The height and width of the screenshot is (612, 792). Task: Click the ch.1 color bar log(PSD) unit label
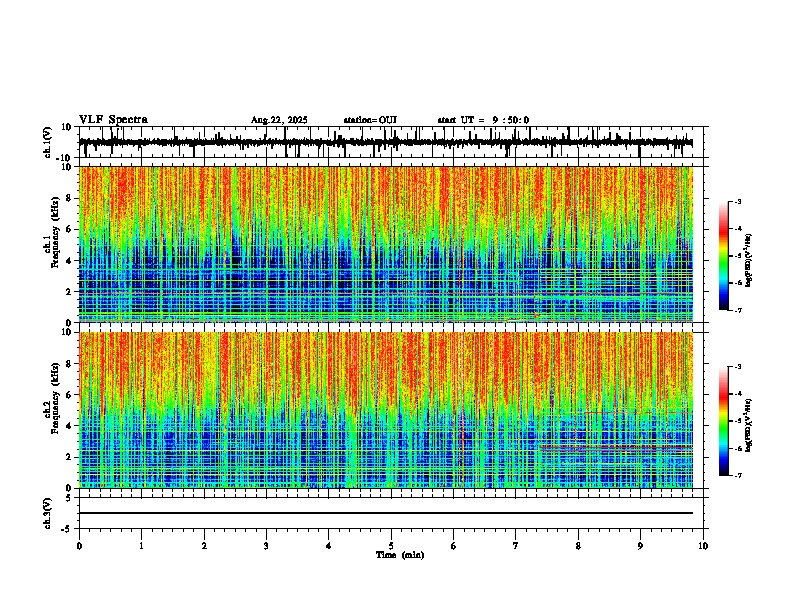coord(749,261)
